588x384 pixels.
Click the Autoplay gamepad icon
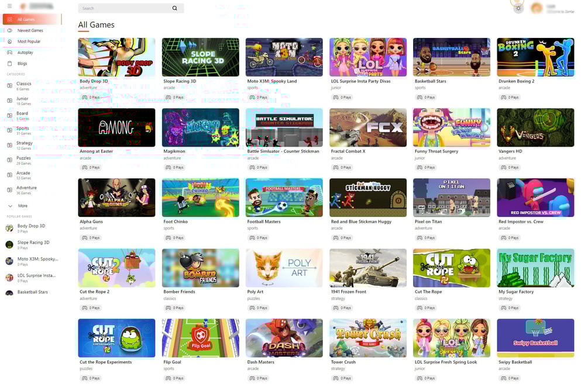(10, 53)
